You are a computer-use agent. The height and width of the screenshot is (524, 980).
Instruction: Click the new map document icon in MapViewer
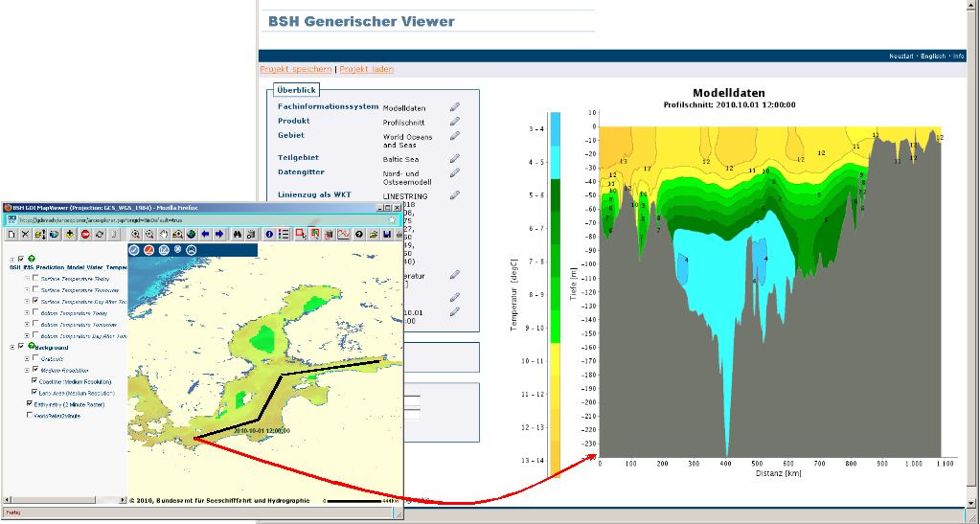click(11, 234)
